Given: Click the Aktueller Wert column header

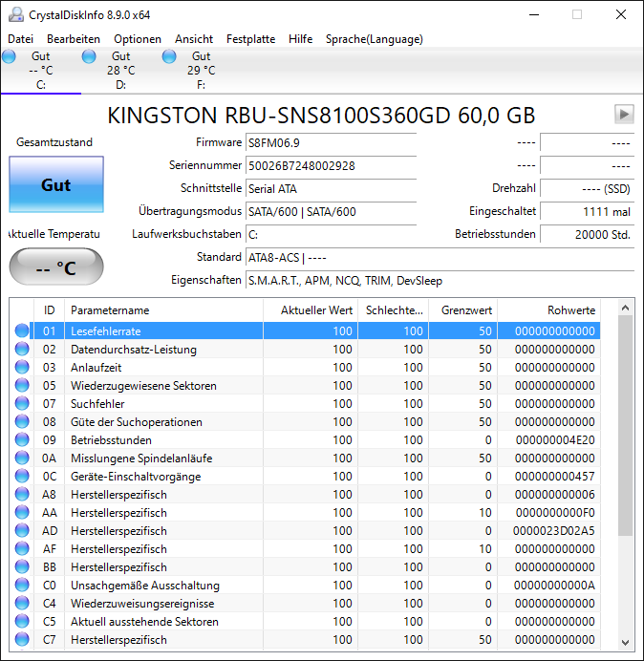Looking at the screenshot, I should 311,310.
